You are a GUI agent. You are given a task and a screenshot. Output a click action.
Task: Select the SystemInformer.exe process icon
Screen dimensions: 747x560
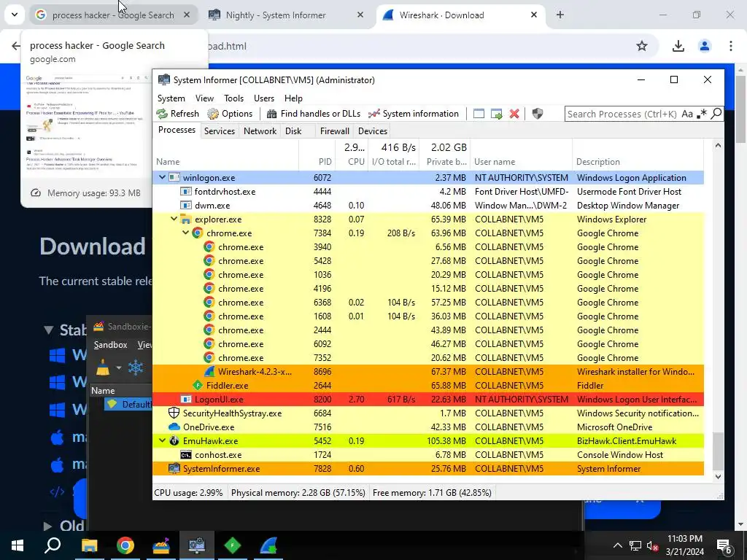(x=174, y=468)
